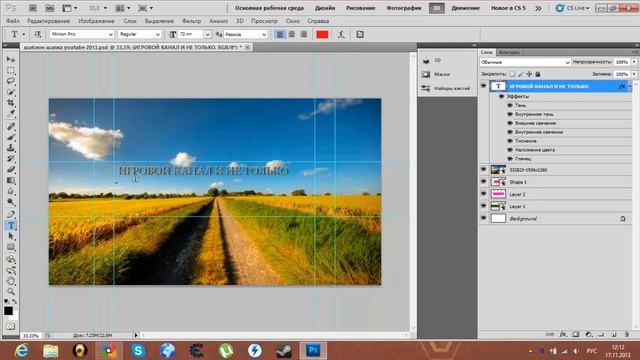
Task: Select the 332823-1934x1260 layer thumbnail
Action: point(498,170)
